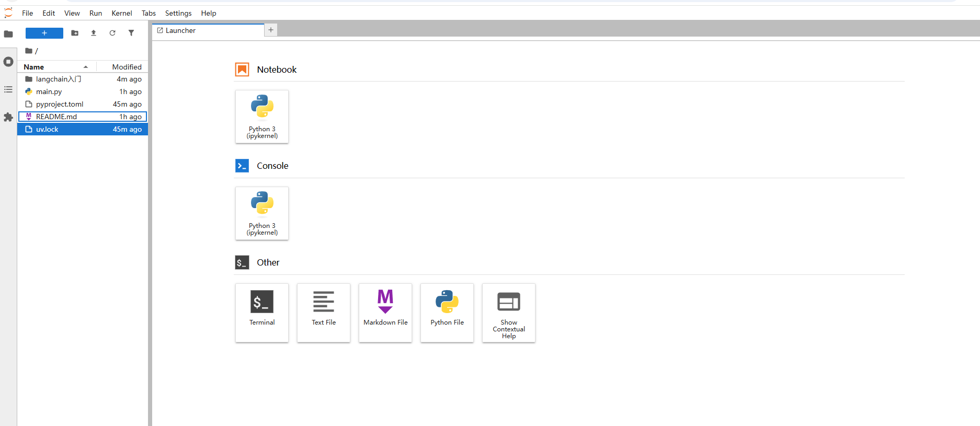Image resolution: width=980 pixels, height=426 pixels.
Task: Select the langchain入门 folder
Action: tap(83, 79)
